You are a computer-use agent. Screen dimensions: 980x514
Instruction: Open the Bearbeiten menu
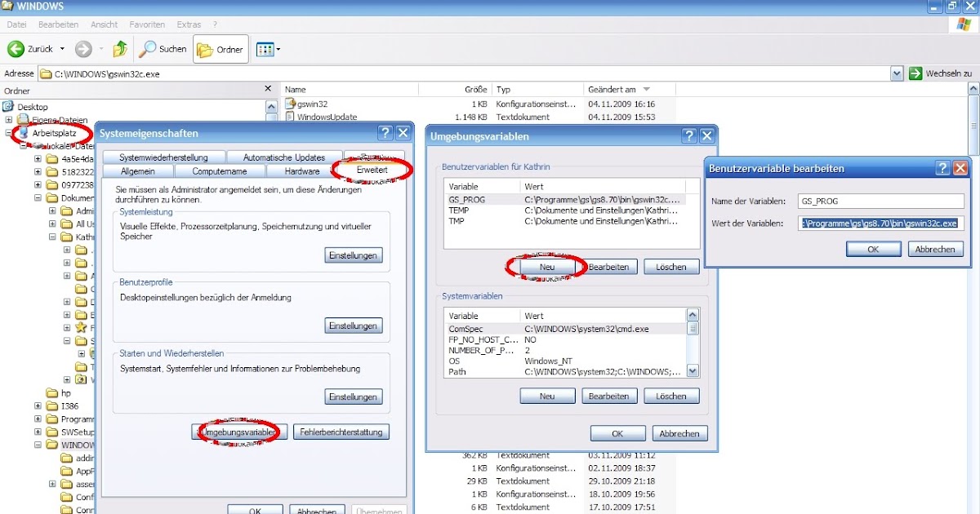click(58, 24)
